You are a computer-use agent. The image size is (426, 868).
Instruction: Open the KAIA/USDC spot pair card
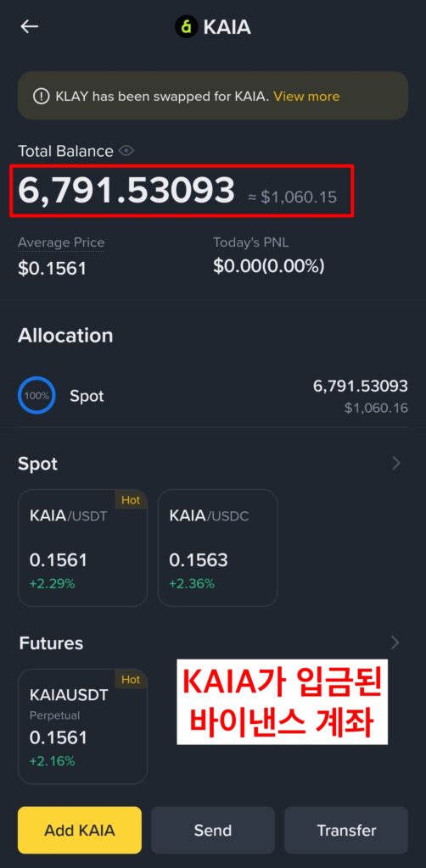[x=217, y=548]
